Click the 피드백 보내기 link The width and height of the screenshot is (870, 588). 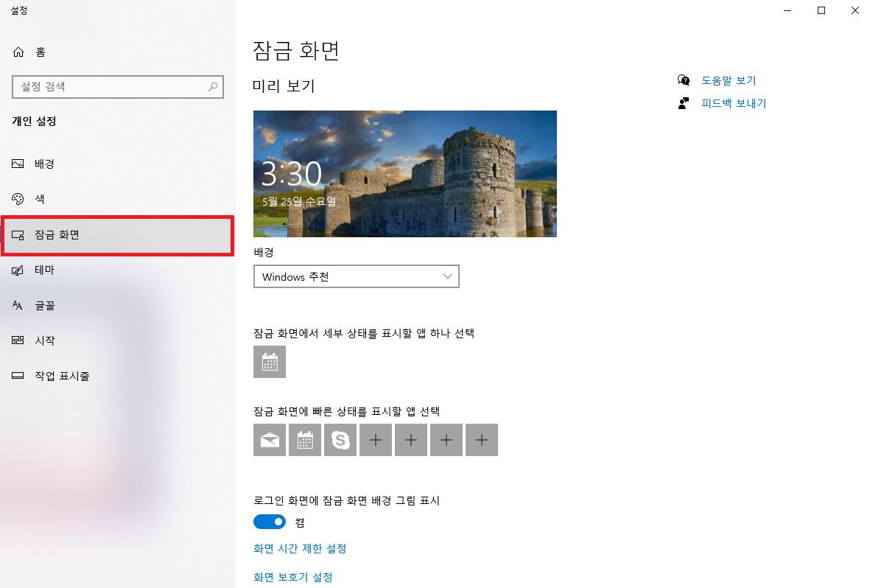click(x=734, y=103)
